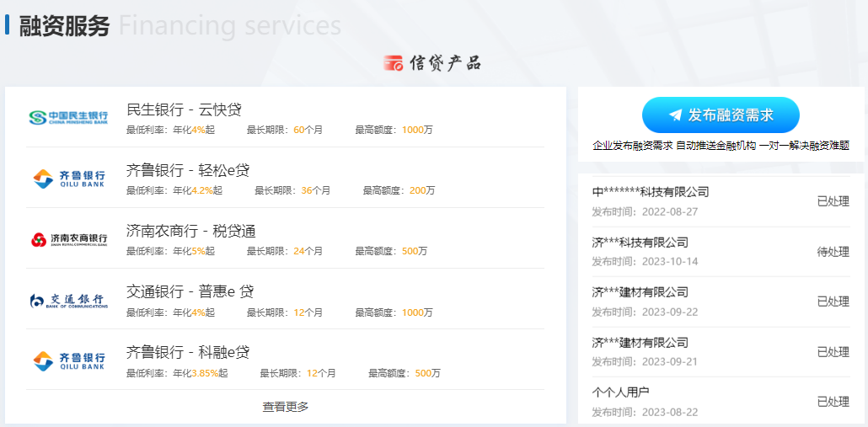Click the Qilu Bank logo beside 科融e贷

pos(68,360)
